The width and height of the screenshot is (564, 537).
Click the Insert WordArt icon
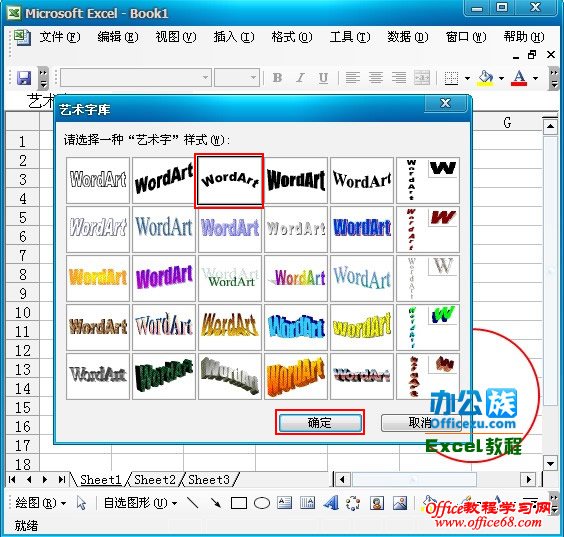coord(331,503)
